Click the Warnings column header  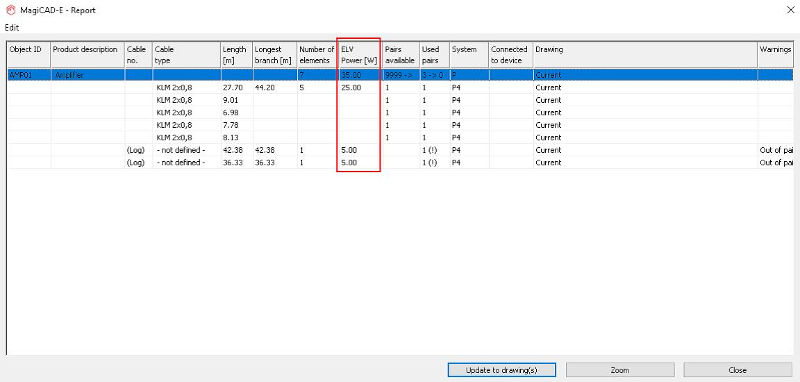(x=776, y=55)
